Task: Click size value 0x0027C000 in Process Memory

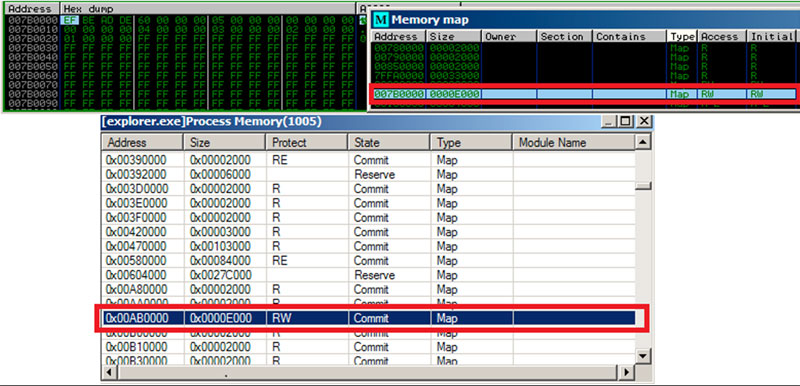Action: [220, 275]
